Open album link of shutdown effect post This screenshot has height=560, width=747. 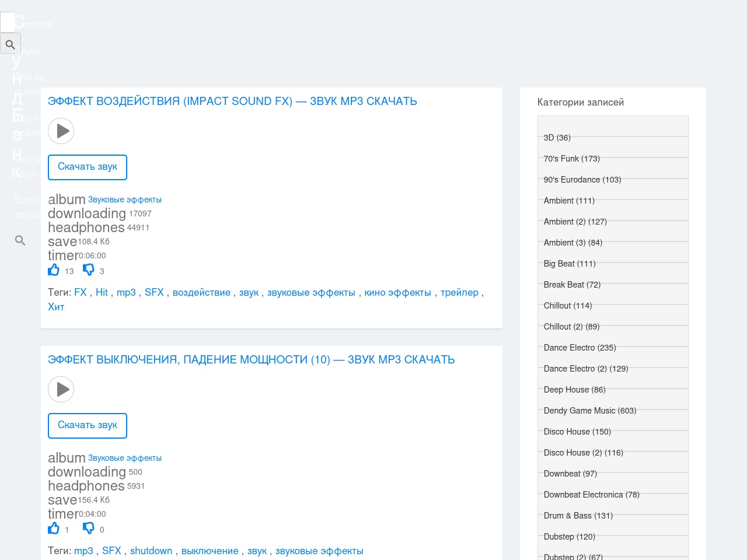(125, 458)
